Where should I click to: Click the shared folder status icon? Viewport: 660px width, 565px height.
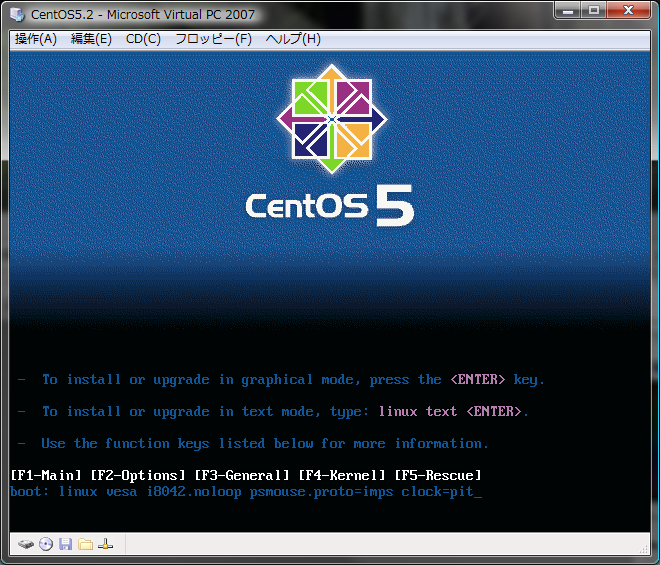coord(85,544)
